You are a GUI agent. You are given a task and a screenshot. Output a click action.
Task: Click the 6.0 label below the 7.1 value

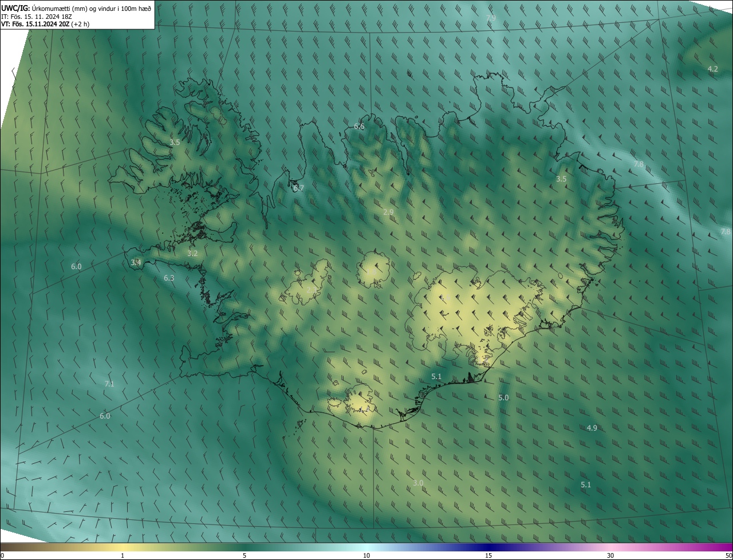(105, 416)
